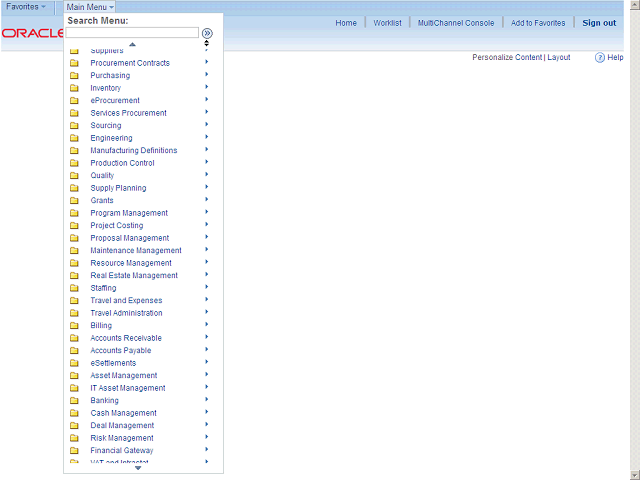Click the Staffing folder icon
The height and width of the screenshot is (480, 640).
(x=74, y=288)
